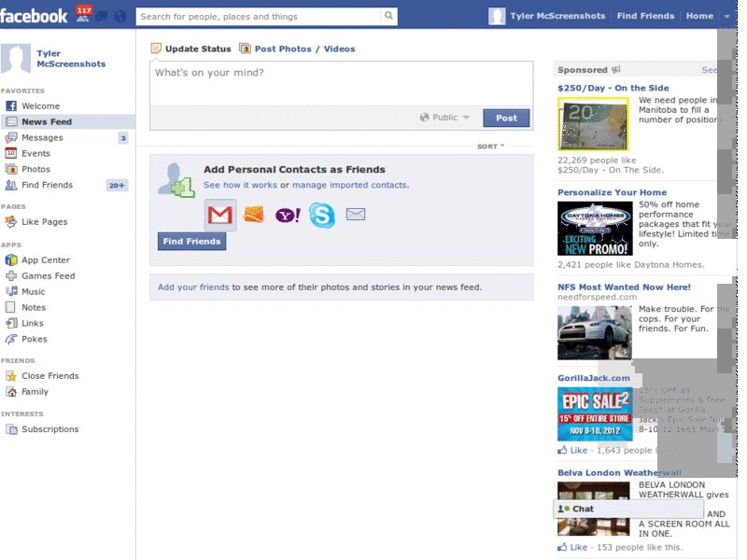Open Find Friends in the top bar
This screenshot has height=560, width=747.
(x=645, y=16)
